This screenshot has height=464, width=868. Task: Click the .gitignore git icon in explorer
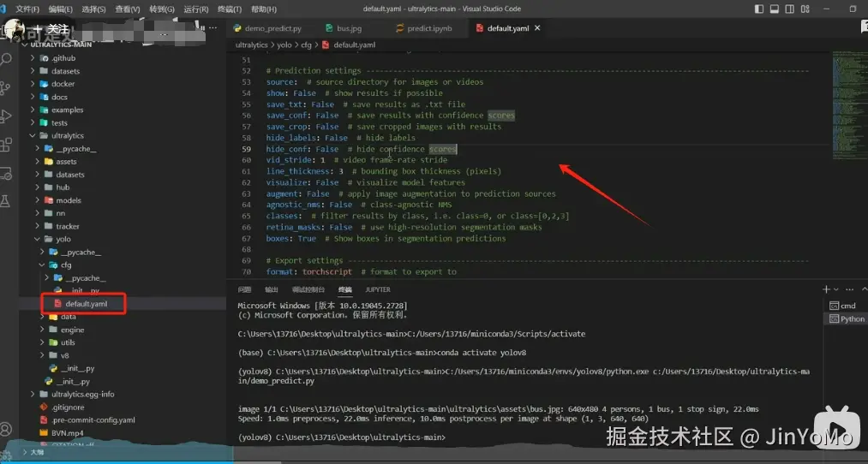44,407
